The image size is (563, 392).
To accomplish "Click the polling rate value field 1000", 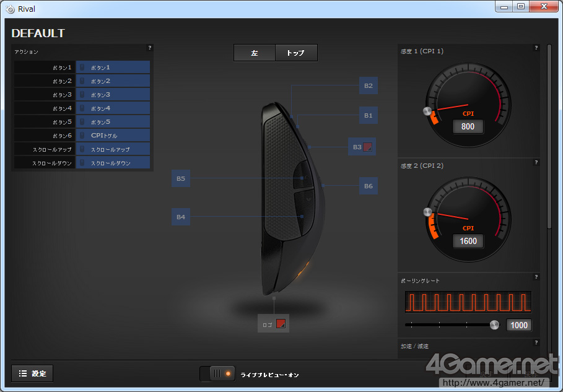I will pyautogui.click(x=519, y=325).
